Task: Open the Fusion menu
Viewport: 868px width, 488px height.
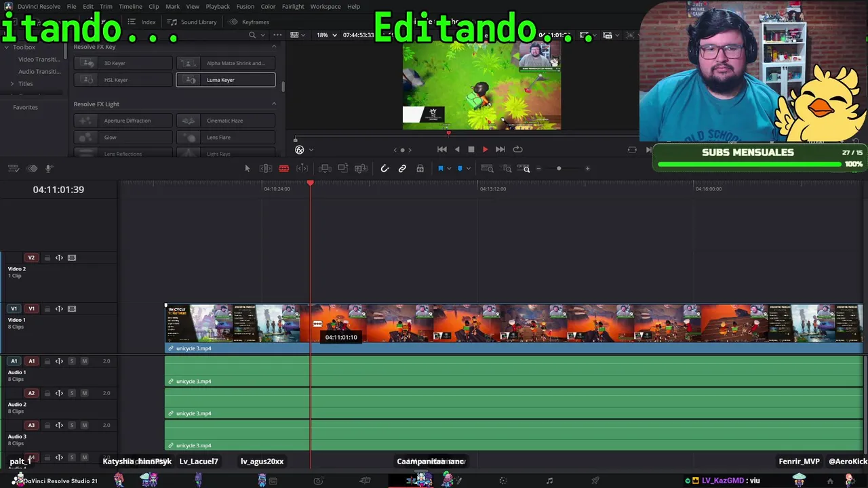Action: tap(245, 7)
